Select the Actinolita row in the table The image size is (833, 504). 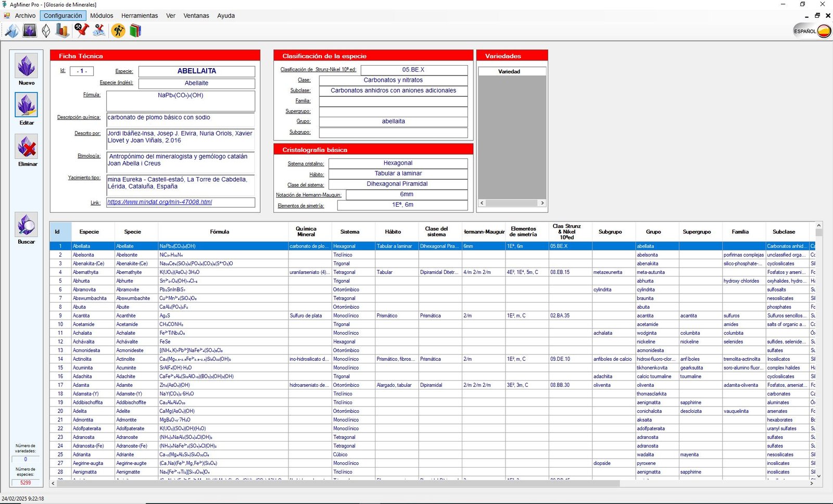coord(433,359)
